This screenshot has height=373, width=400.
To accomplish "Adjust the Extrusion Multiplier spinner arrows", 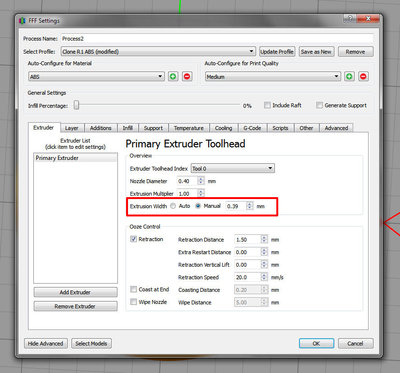I will coord(201,193).
